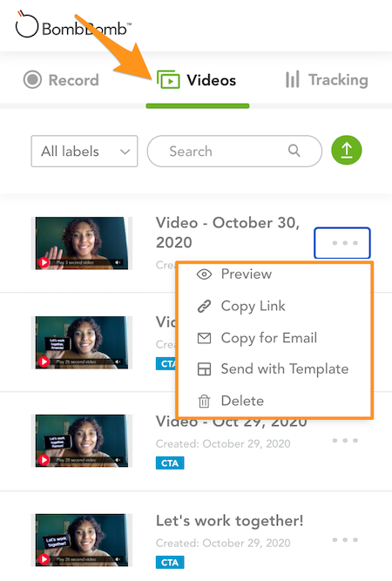
Task: Click the green Videos tab icon
Action: point(168,79)
